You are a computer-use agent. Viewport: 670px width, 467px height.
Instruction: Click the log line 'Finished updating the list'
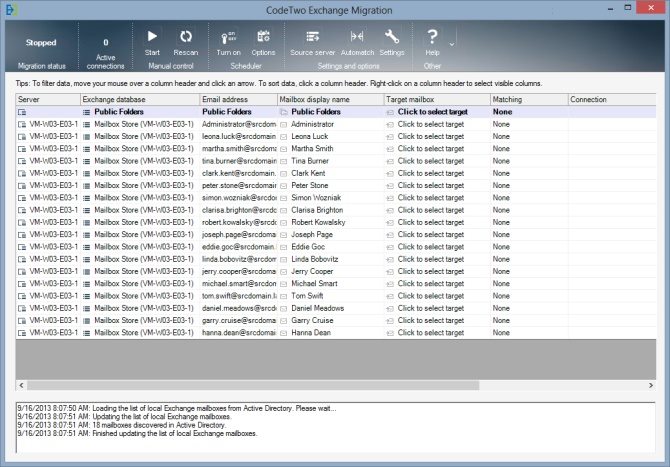137,434
